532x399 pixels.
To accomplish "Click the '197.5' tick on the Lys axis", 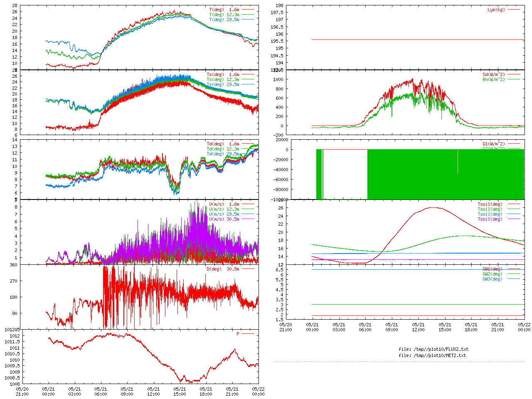I will tap(277, 12).
